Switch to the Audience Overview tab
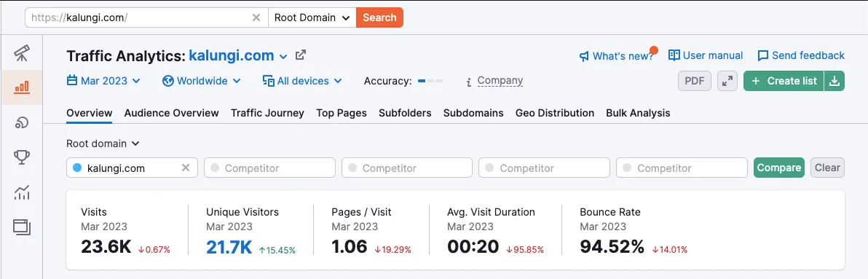The height and width of the screenshot is (279, 868). [172, 113]
